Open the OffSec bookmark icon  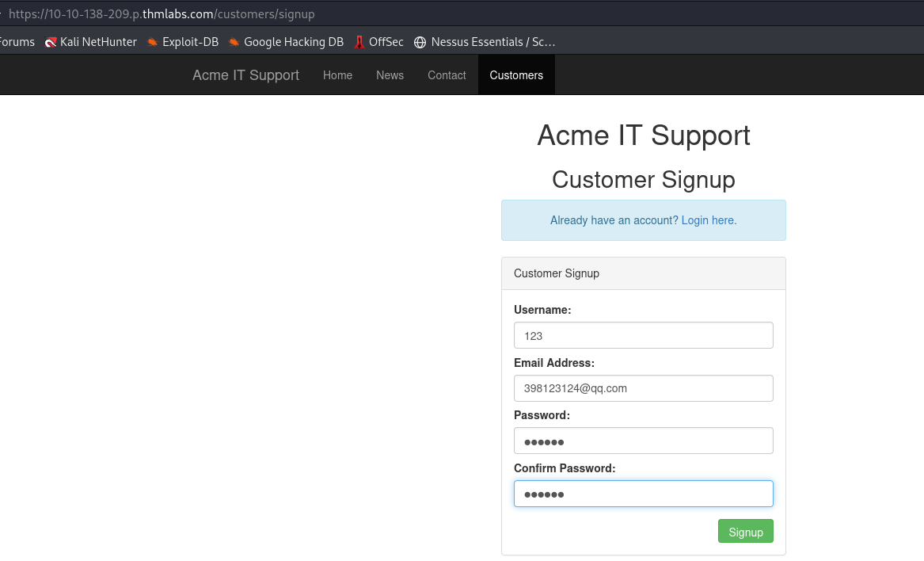[359, 42]
